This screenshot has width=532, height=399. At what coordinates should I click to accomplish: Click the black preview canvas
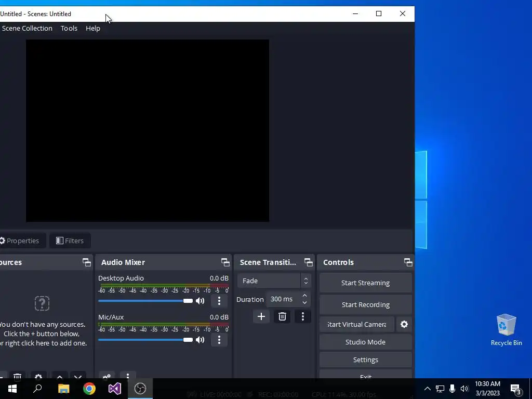[148, 130]
